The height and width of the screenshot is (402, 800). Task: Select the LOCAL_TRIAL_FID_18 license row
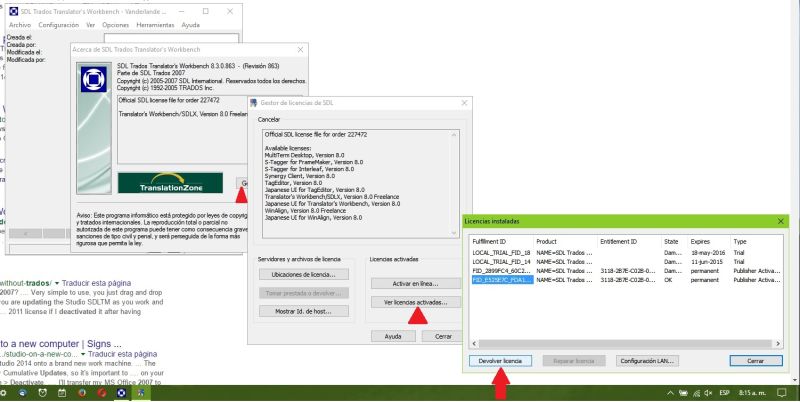click(627, 253)
